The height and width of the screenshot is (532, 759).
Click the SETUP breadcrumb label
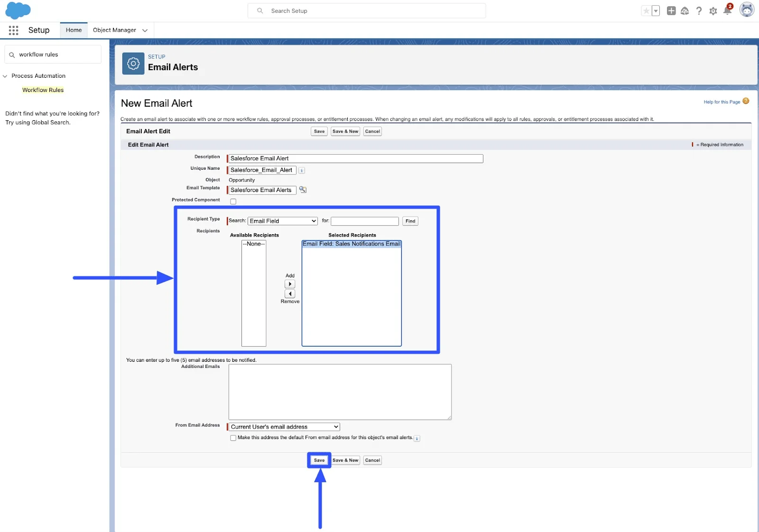click(157, 56)
